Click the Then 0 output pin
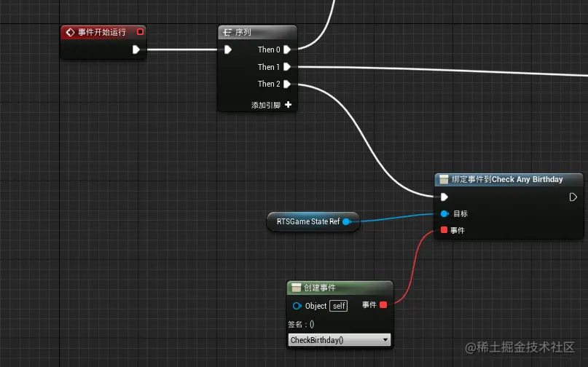Image resolution: width=588 pixels, height=367 pixels. pos(287,50)
